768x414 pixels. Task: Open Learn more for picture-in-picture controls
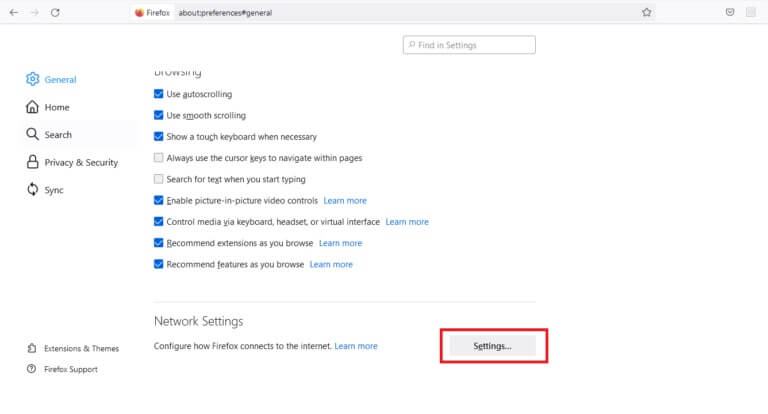pos(345,200)
